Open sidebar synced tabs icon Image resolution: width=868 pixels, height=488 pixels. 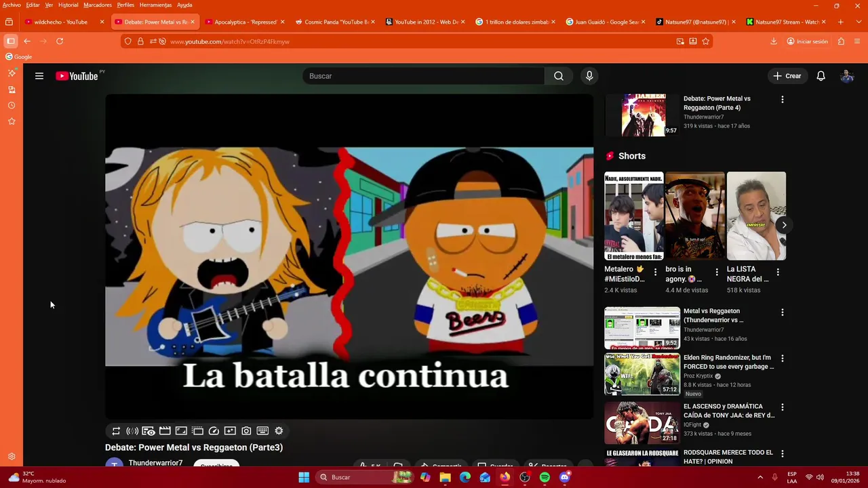12,89
